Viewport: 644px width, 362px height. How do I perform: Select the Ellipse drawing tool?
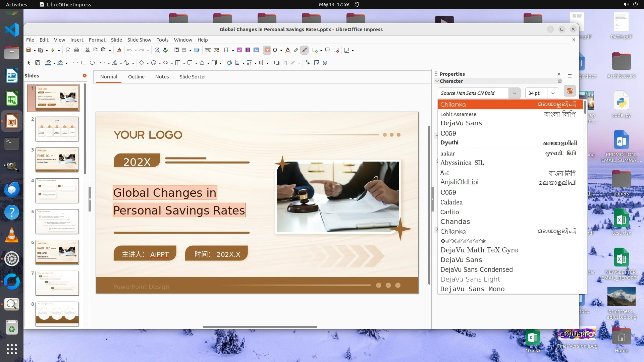(92, 63)
